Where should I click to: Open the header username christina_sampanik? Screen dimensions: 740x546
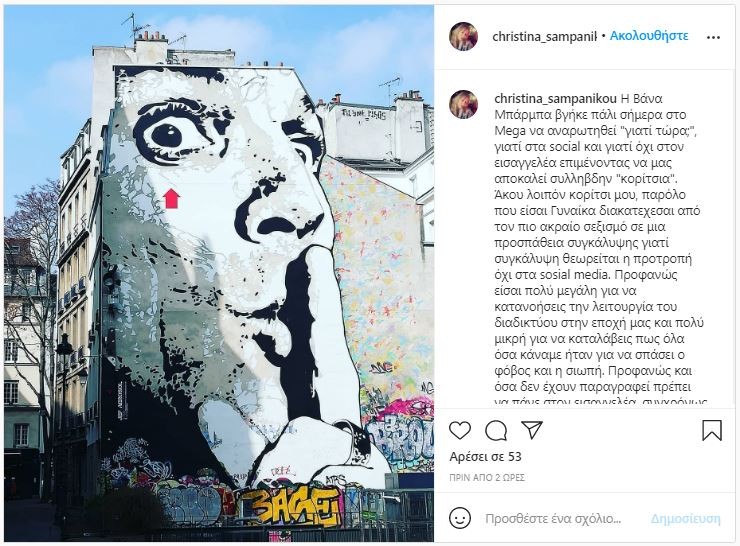coord(545,36)
